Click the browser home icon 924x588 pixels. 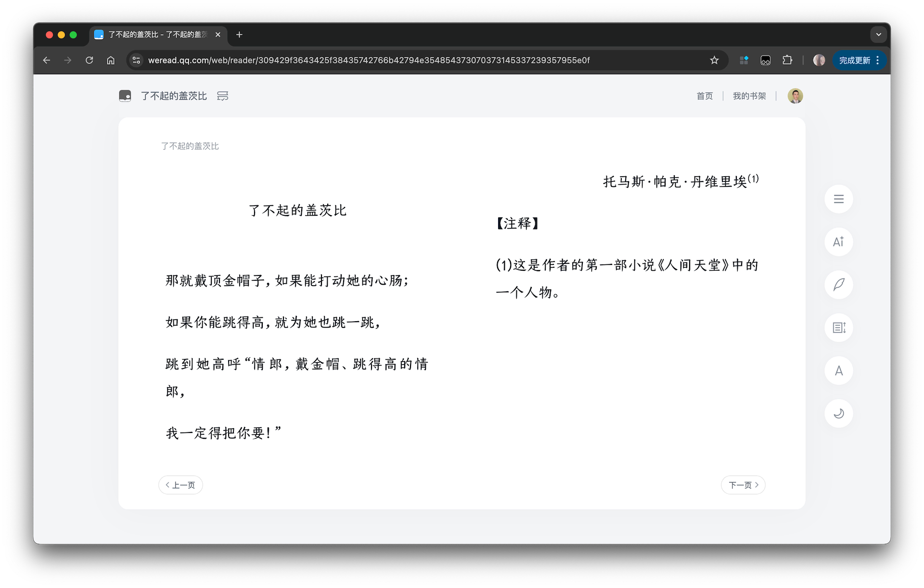tap(111, 60)
